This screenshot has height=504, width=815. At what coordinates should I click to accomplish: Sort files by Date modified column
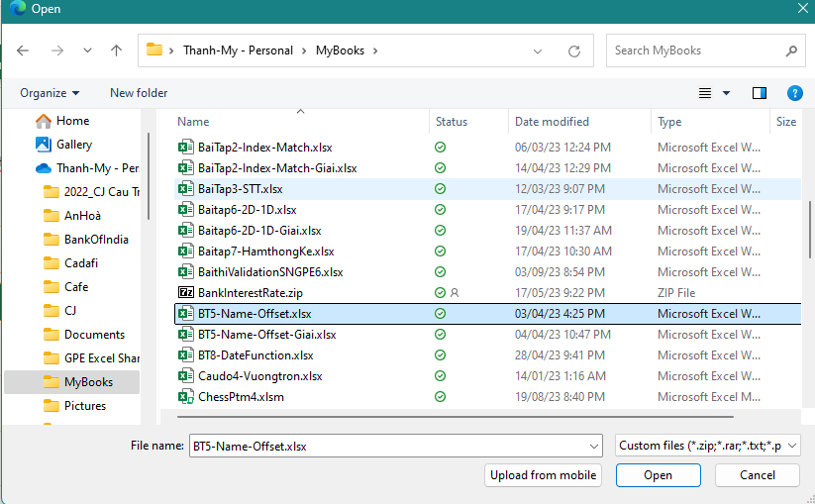[552, 122]
